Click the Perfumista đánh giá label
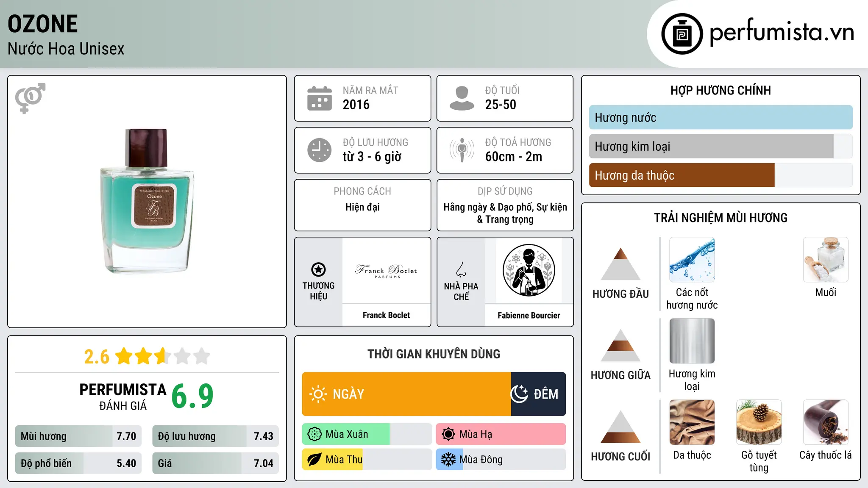 [123, 397]
